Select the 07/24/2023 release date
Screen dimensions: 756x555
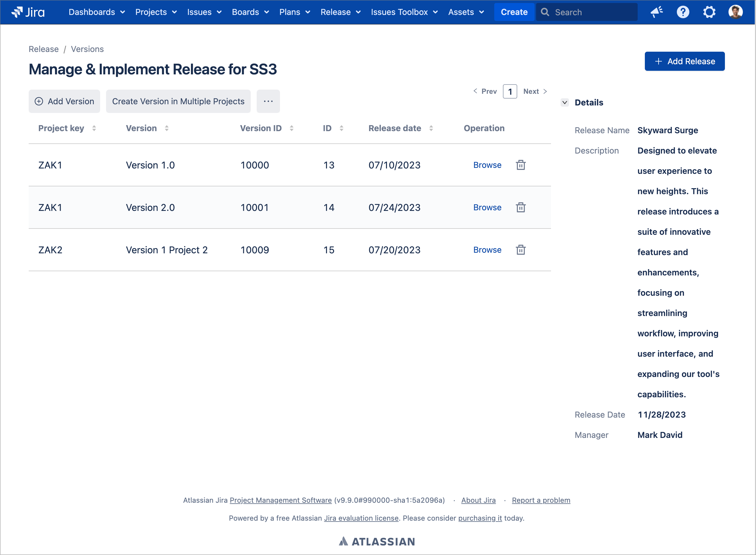[x=394, y=207]
